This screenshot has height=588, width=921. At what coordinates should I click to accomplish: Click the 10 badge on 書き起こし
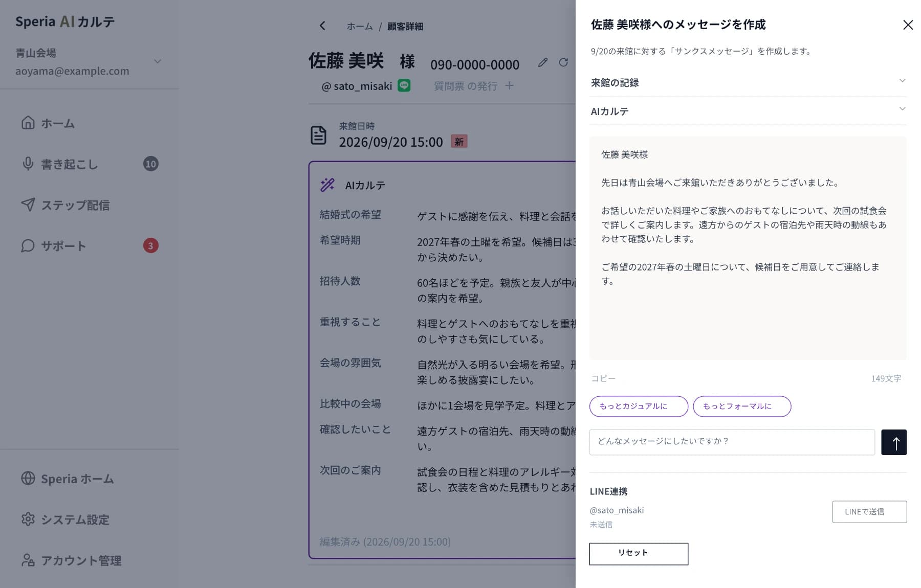point(150,164)
